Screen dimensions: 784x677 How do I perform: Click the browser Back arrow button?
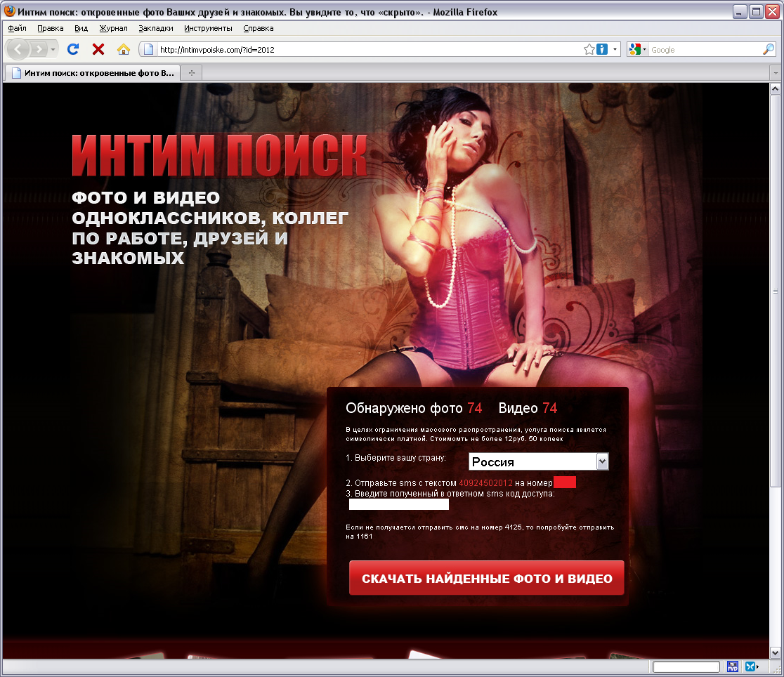point(18,49)
